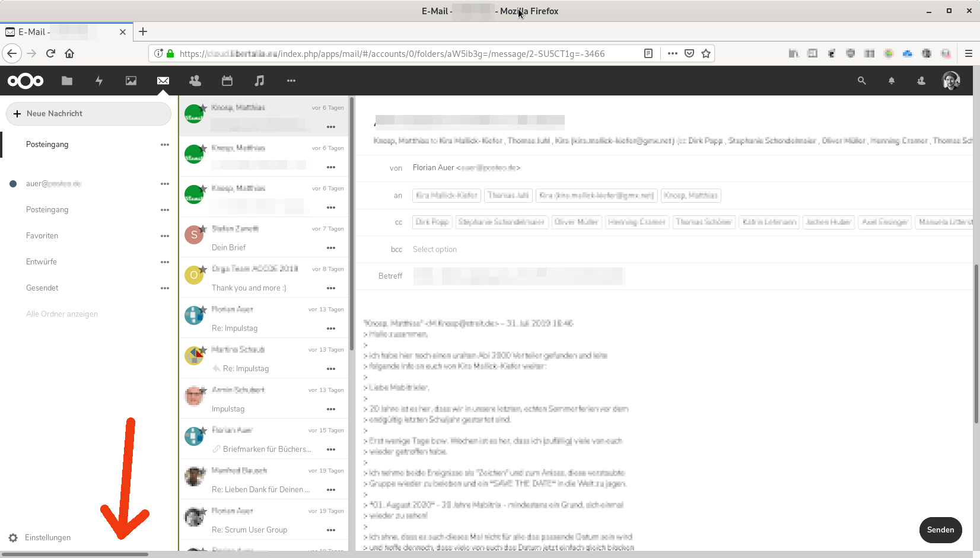Open the more apps ellipsis in header
This screenshot has width=980, height=558.
tap(291, 81)
